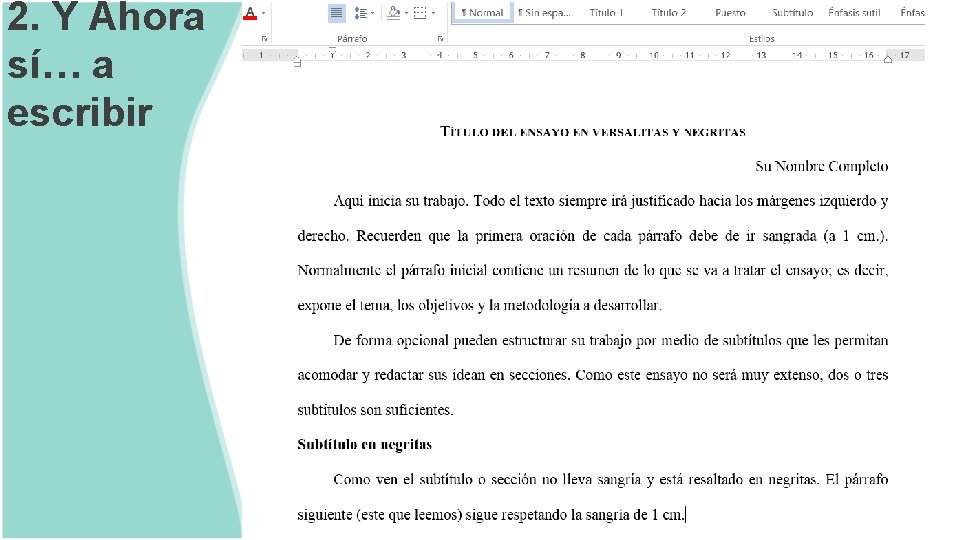Image resolution: width=960 pixels, height=540 pixels.
Task: Open the shading color dropdown arrow
Action: click(406, 13)
